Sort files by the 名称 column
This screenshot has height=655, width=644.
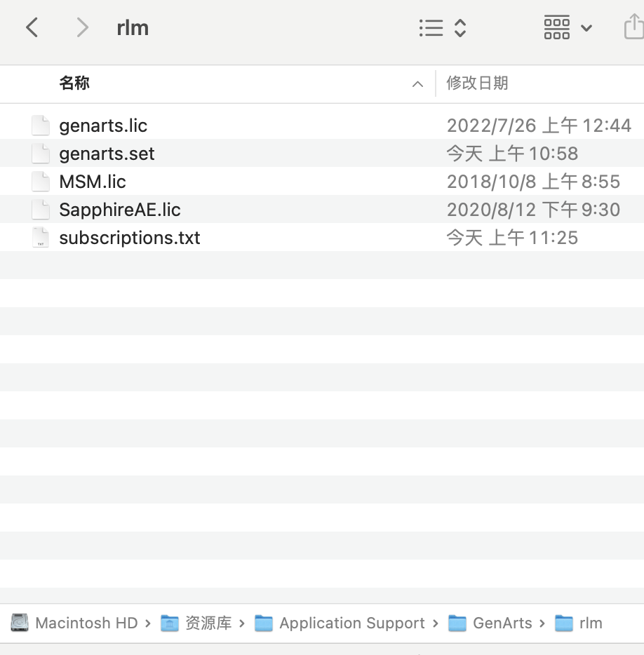click(74, 83)
